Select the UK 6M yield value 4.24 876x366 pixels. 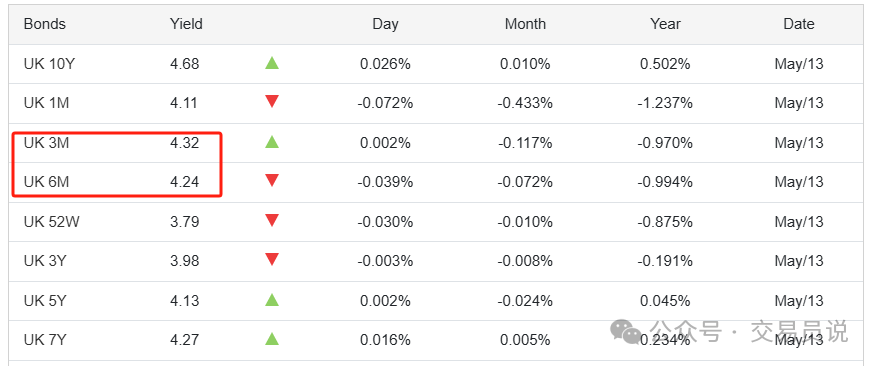click(x=184, y=182)
